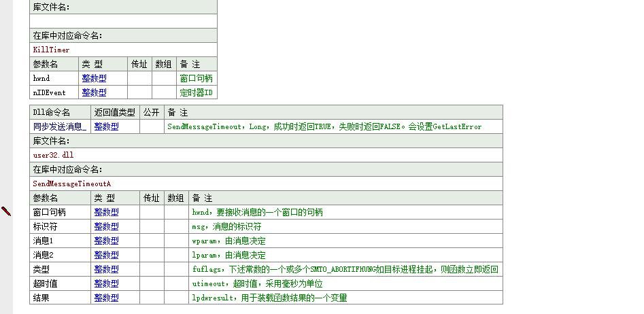The width and height of the screenshot is (644, 314).
Task: Select the 同步发送消息_ DLL command name
Action: pos(59,126)
